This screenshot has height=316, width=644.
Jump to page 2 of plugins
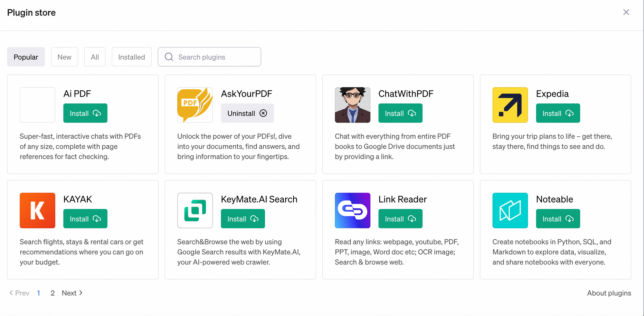coord(52,293)
